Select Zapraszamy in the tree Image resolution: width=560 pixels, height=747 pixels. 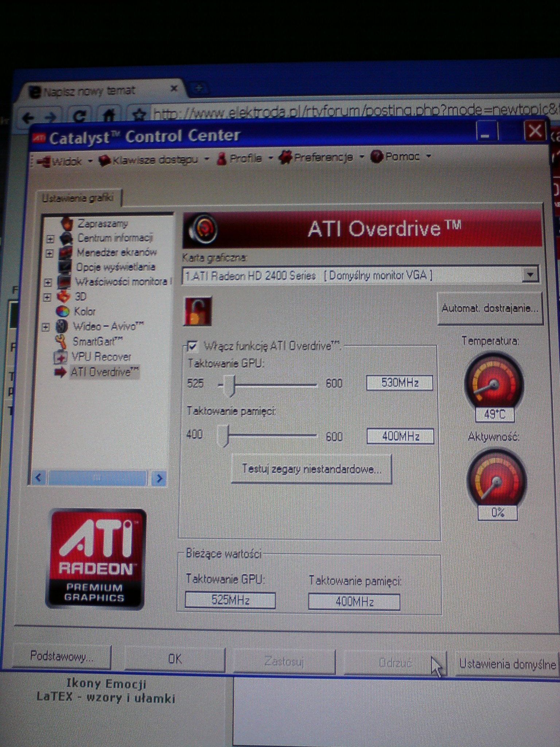(103, 223)
